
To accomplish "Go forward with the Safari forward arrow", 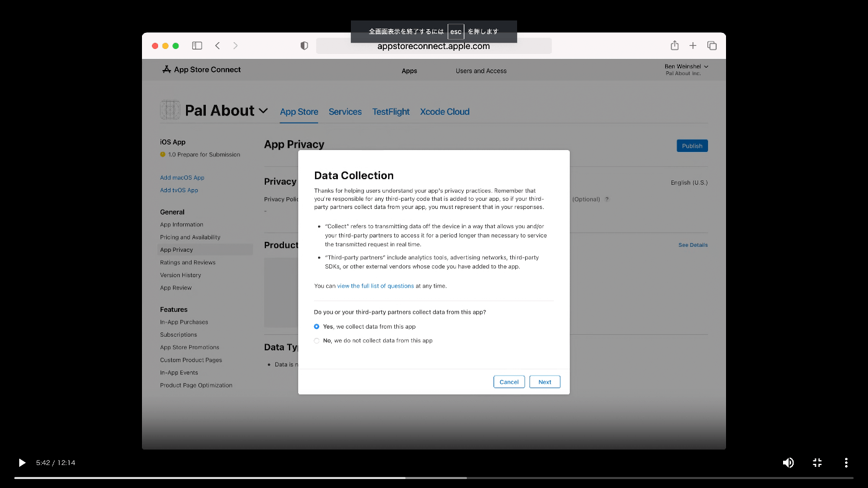I will click(x=235, y=45).
